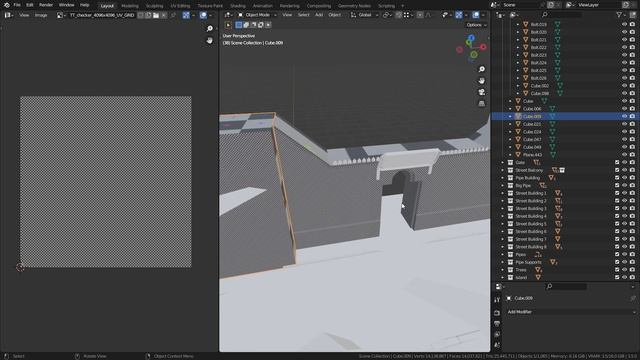Activate the tweak select tool icon
This screenshot has height=360, width=640.
click(x=228, y=25)
